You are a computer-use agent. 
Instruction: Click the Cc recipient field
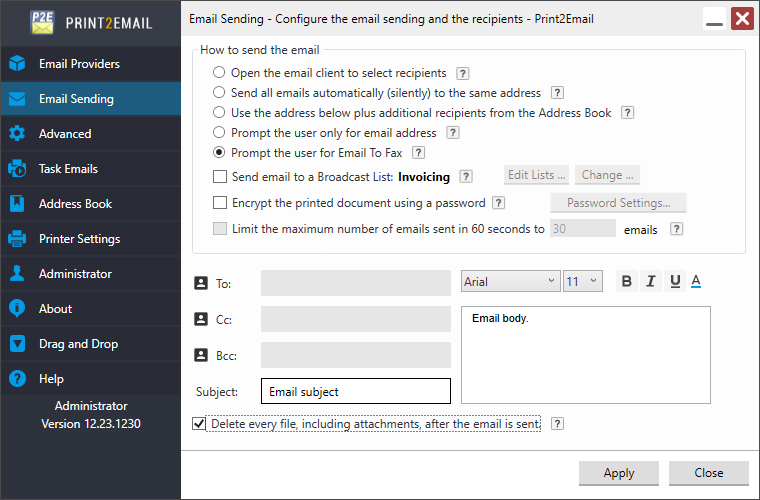(x=356, y=319)
